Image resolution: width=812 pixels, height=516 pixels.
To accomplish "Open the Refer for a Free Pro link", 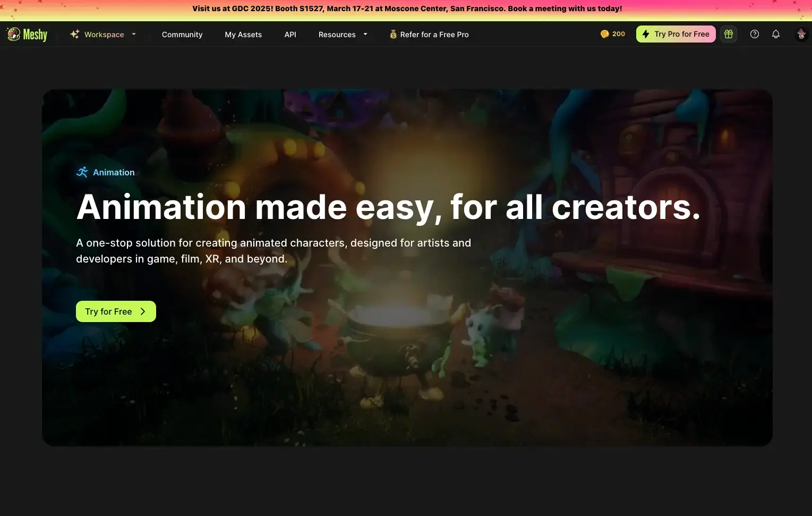I will tap(434, 34).
